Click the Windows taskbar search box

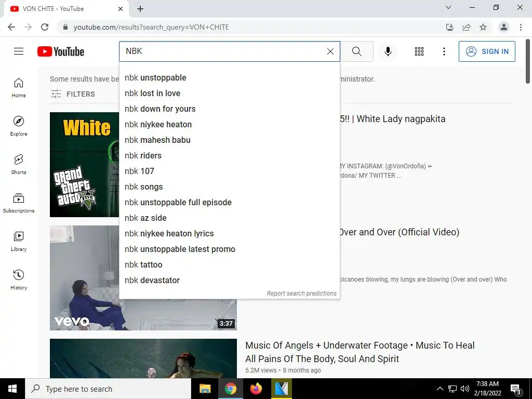(x=108, y=389)
